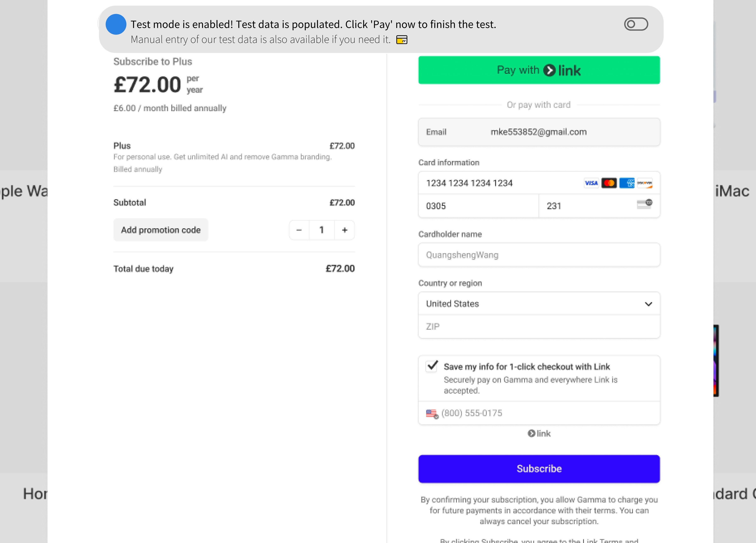The image size is (756, 543).
Task: Click Add promotion code button
Action: coord(161,230)
